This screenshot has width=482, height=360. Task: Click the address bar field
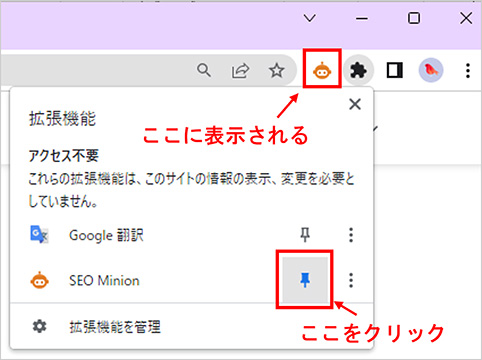[x=97, y=70]
